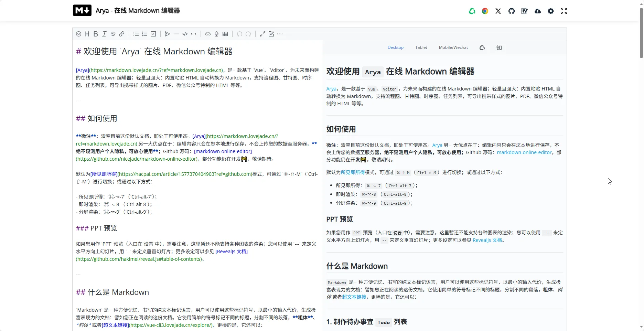Image resolution: width=644 pixels, height=331 pixels.
Task: Click the green swirl icon in the header
Action: [x=472, y=11]
